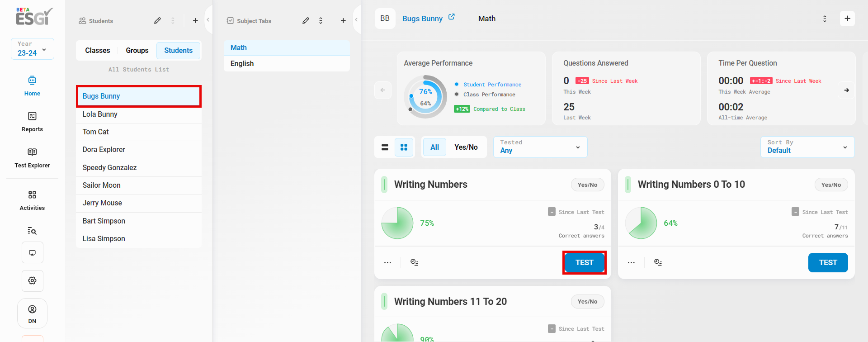
Task: Click the settings gear icon
Action: pos(32,280)
